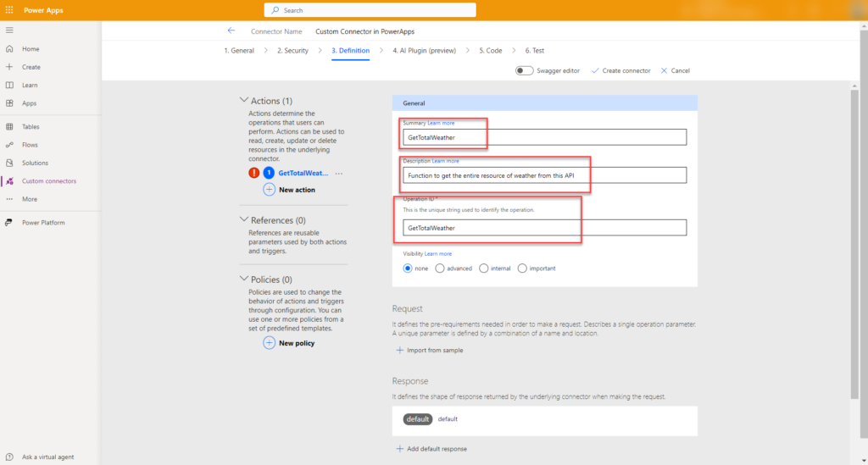Click the plus icon for New action
868x465 pixels.
click(269, 190)
